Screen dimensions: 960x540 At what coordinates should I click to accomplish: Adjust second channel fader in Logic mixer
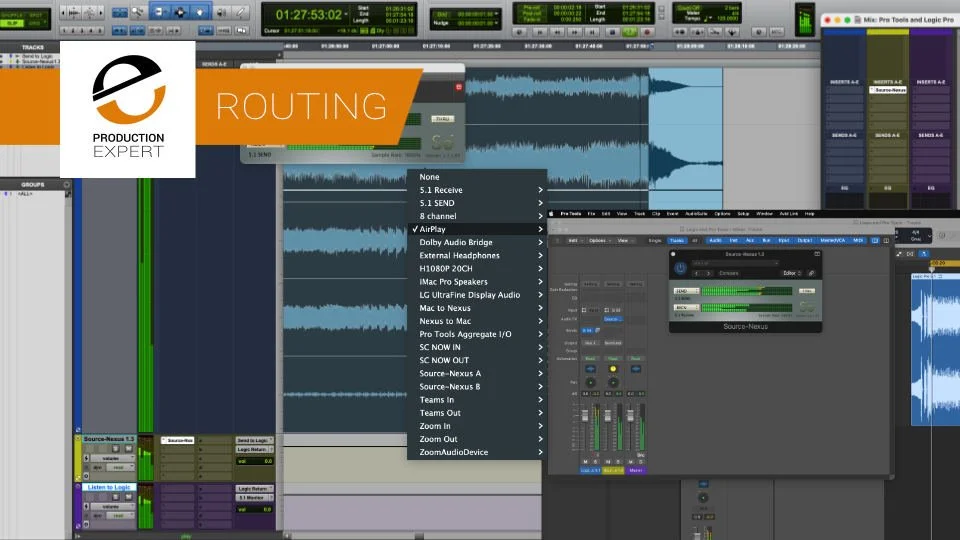[x=607, y=416]
